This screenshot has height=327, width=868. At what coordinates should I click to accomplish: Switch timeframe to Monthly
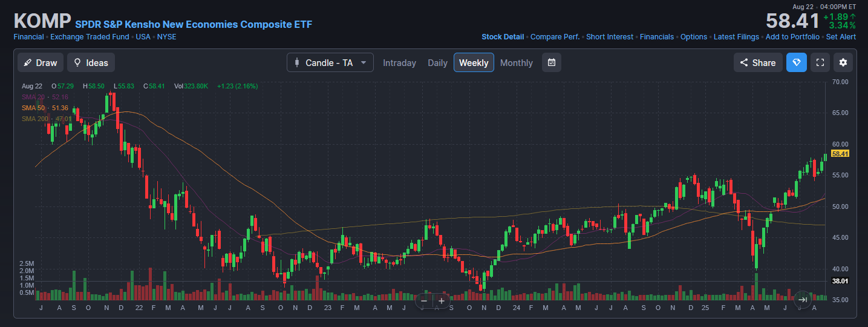(517, 63)
